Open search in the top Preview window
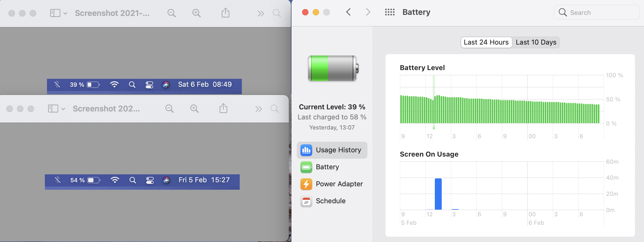Image resolution: width=644 pixels, height=242 pixels. pyautogui.click(x=277, y=13)
